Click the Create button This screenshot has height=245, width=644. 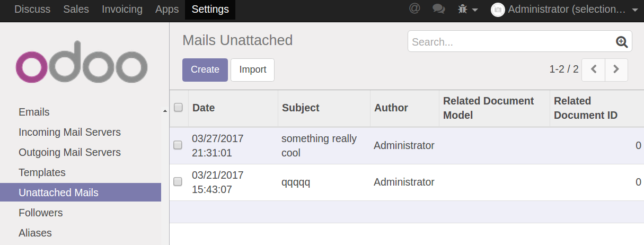click(x=205, y=69)
